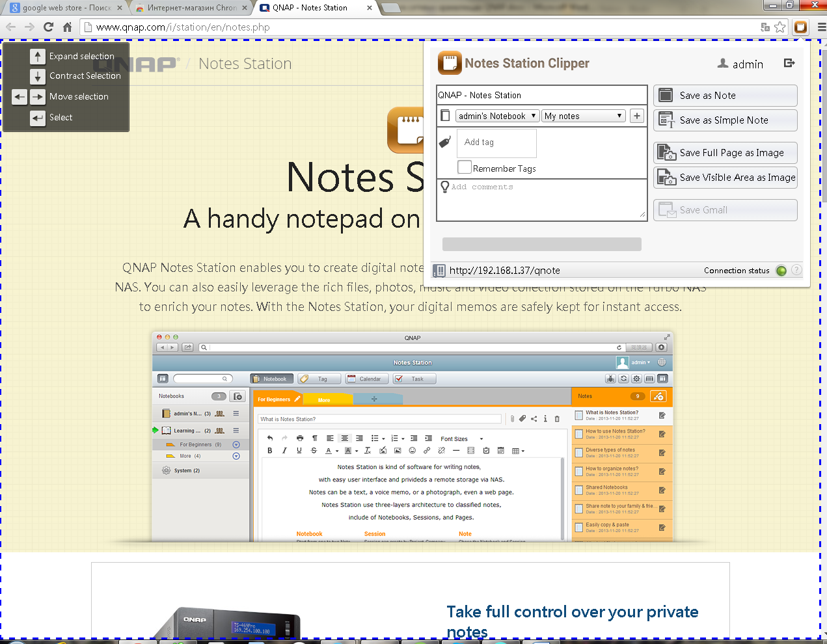Bookmark this page with the star icon
Viewport: 827px width, 644px height.
point(780,27)
